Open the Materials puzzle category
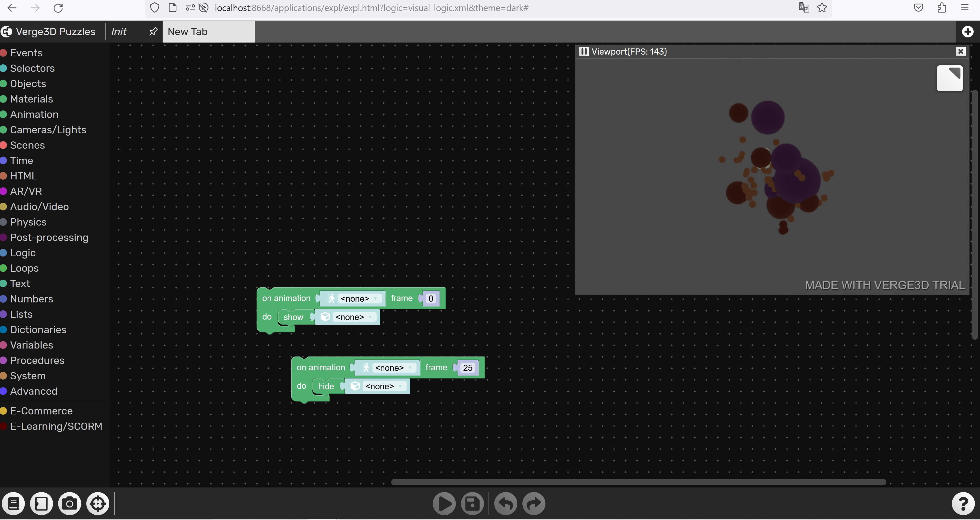The height and width of the screenshot is (520, 980). [31, 99]
